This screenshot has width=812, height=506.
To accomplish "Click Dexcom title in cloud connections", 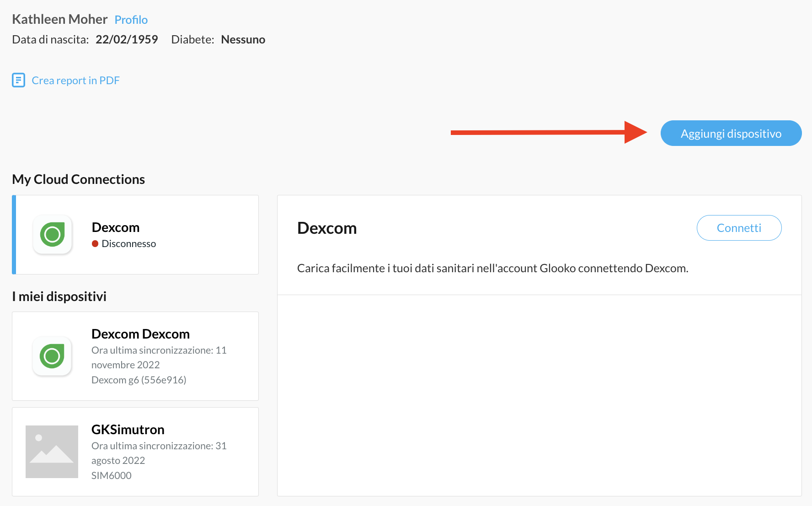I will 116,227.
